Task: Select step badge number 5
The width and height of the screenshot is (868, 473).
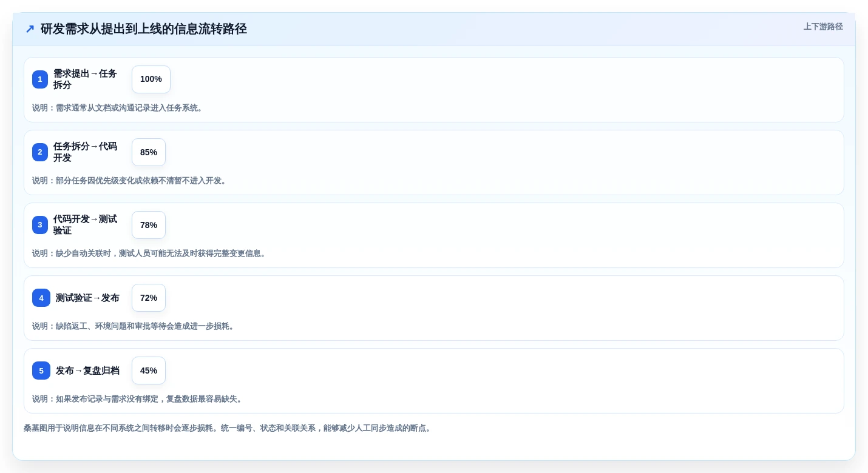Action: (41, 371)
